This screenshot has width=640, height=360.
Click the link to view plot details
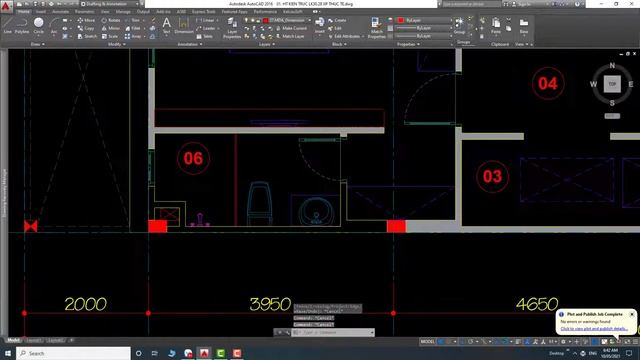coord(594,329)
